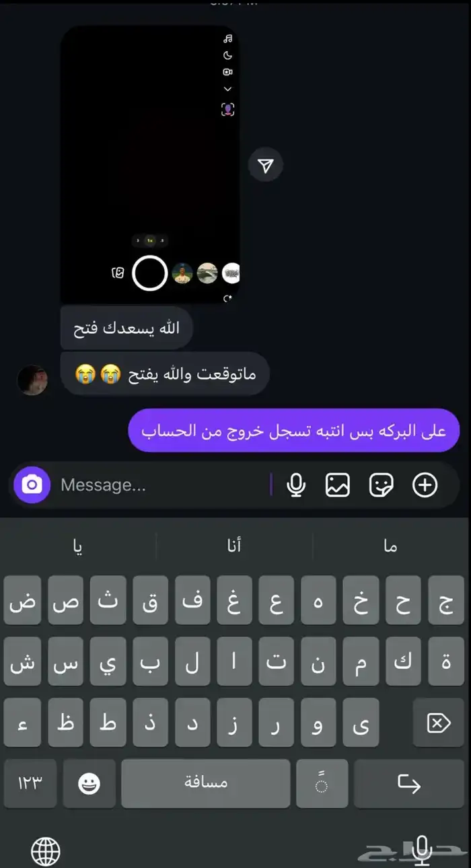471x868 pixels.
Task: Tap the backspace delete key
Action: pyautogui.click(x=438, y=723)
